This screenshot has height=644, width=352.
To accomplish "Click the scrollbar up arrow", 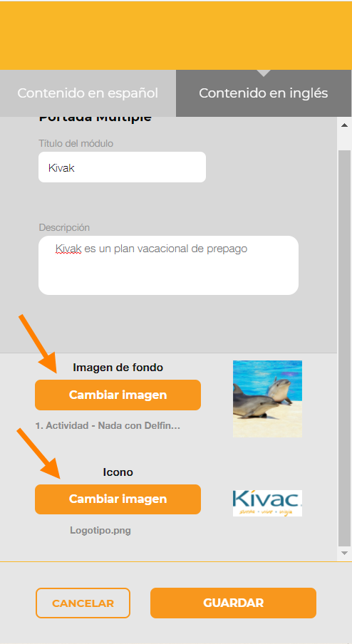I will click(345, 125).
